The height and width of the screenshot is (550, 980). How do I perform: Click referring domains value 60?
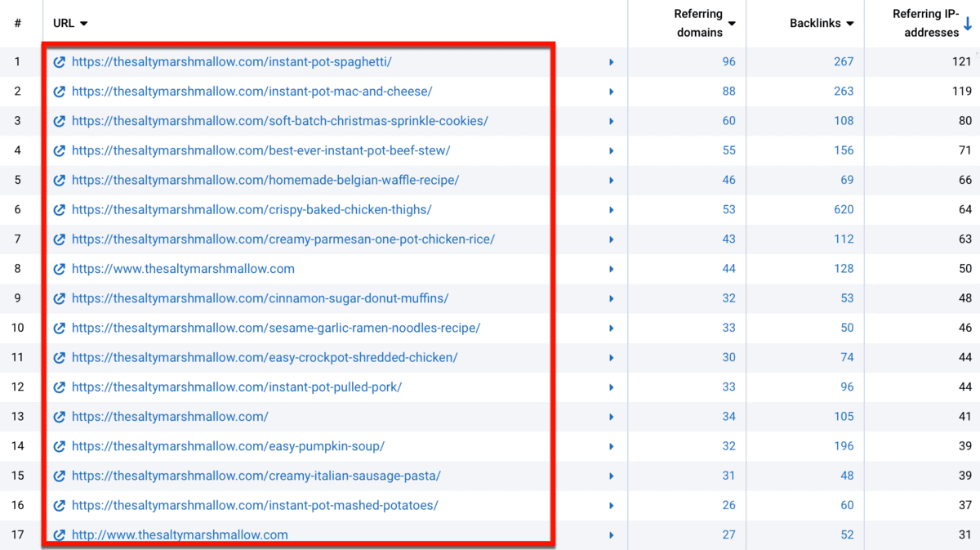click(x=728, y=121)
